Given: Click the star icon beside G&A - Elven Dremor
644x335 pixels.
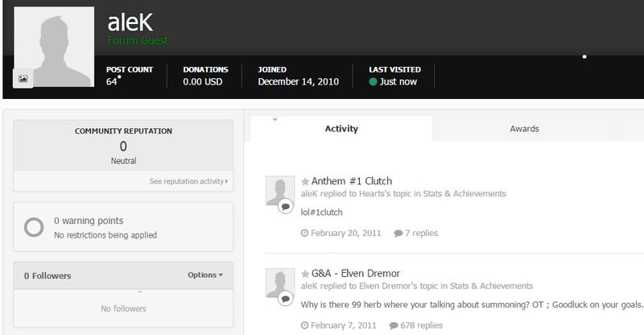Looking at the screenshot, I should (x=305, y=274).
